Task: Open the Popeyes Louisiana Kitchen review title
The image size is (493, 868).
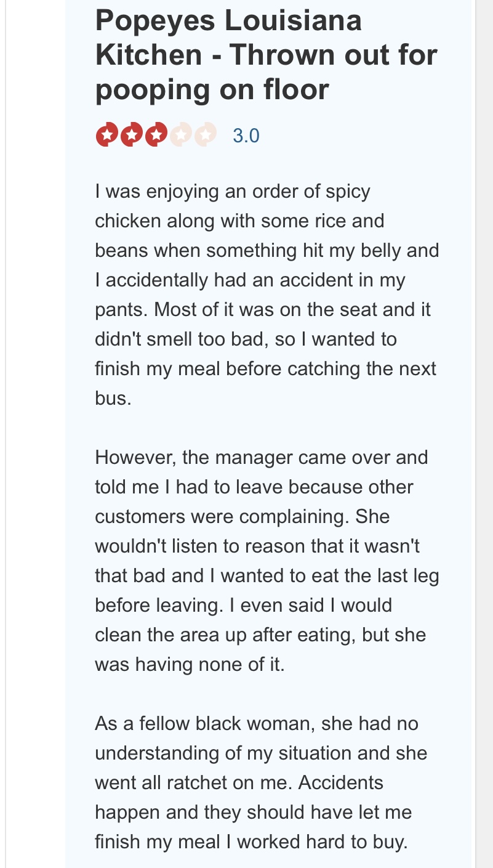Action: (x=266, y=55)
